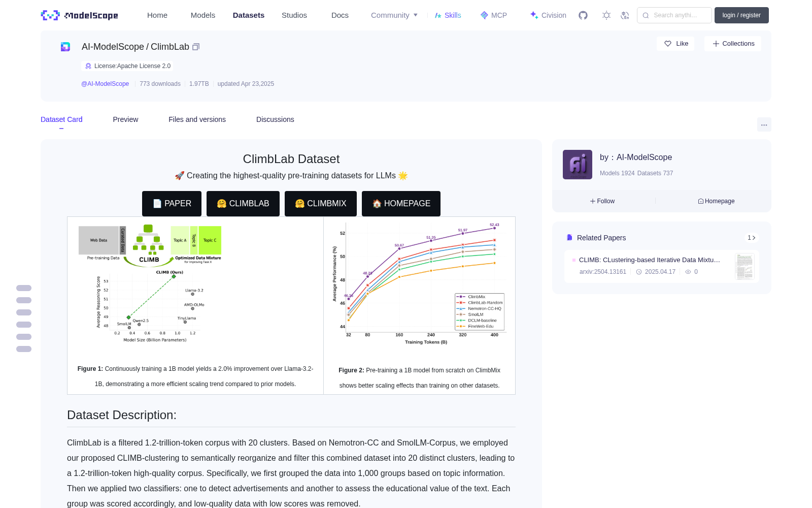Click the updated Apr 23,2025 text
The image size is (812, 508).
[246, 84]
